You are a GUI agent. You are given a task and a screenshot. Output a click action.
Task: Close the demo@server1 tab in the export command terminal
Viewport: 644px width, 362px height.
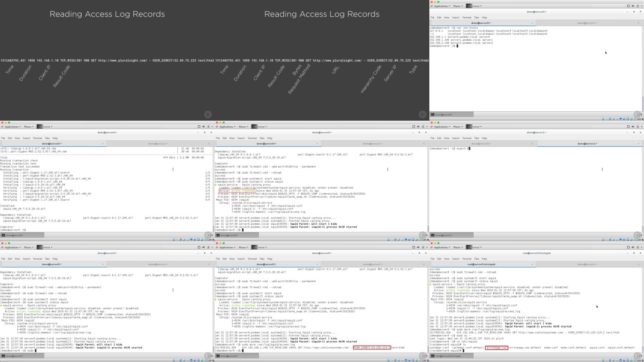(638, 144)
